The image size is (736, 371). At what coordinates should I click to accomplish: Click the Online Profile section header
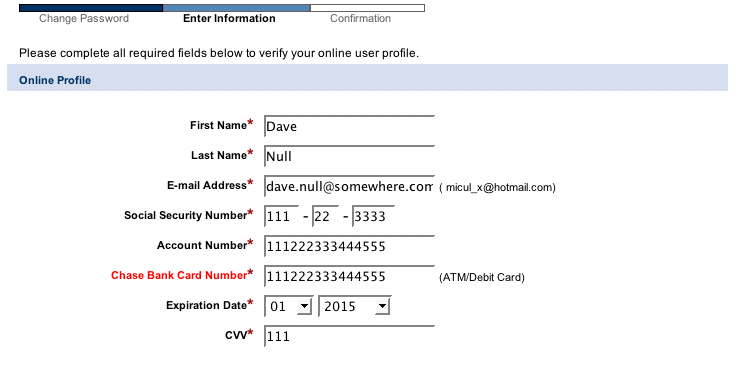[x=55, y=80]
